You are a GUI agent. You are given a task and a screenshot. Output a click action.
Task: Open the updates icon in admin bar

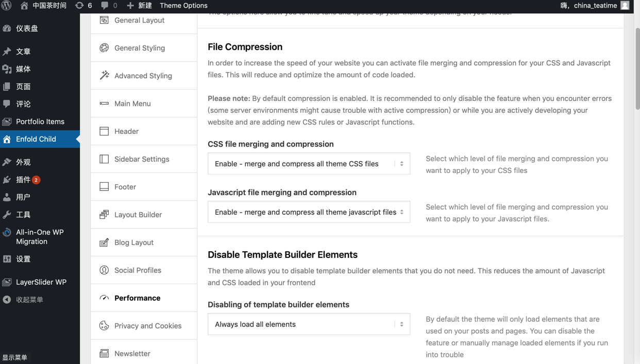coord(79,6)
